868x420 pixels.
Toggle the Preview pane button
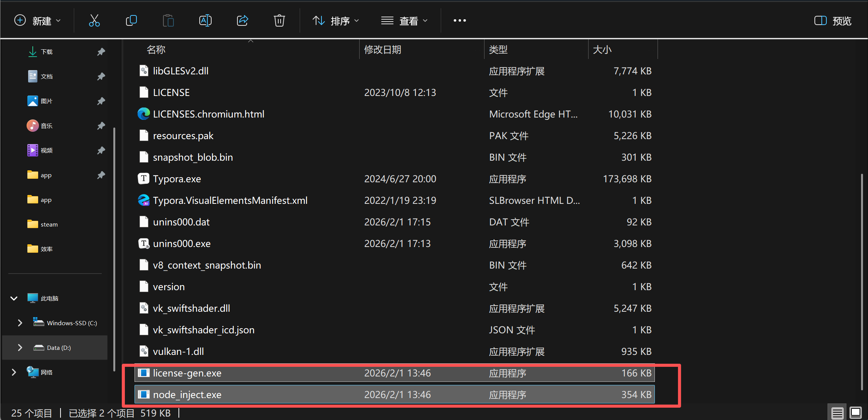pos(833,21)
